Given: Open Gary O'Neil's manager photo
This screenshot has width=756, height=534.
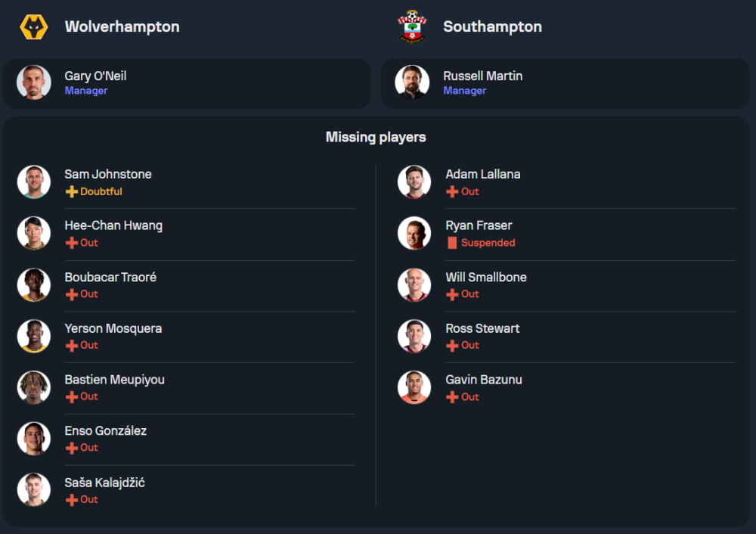Looking at the screenshot, I should [x=34, y=82].
